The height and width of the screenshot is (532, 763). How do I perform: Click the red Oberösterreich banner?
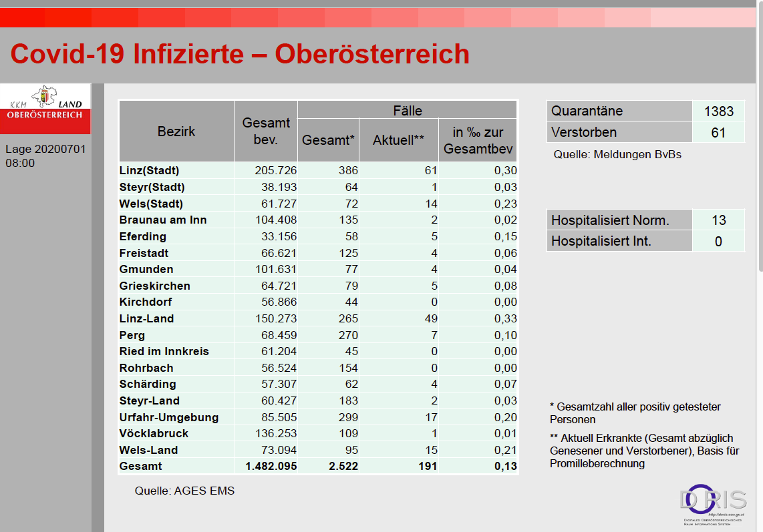pyautogui.click(x=45, y=120)
